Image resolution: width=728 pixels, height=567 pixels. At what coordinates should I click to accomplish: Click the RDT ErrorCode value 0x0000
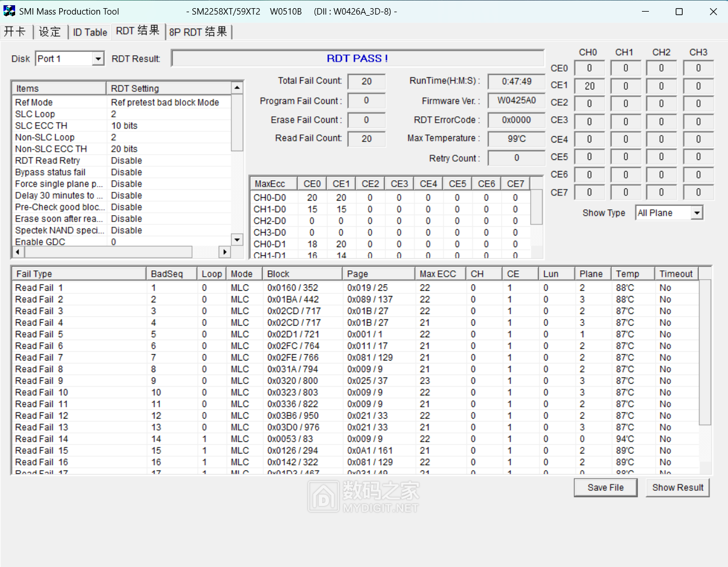point(516,120)
